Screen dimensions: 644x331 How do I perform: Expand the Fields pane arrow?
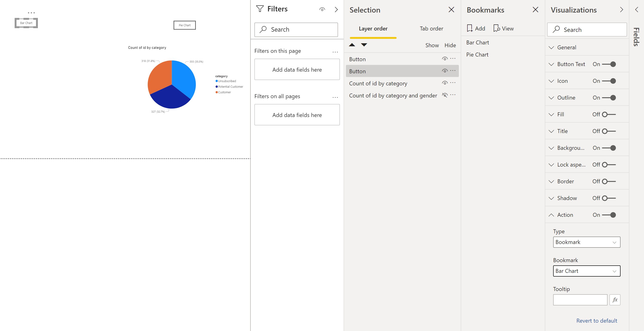[637, 10]
